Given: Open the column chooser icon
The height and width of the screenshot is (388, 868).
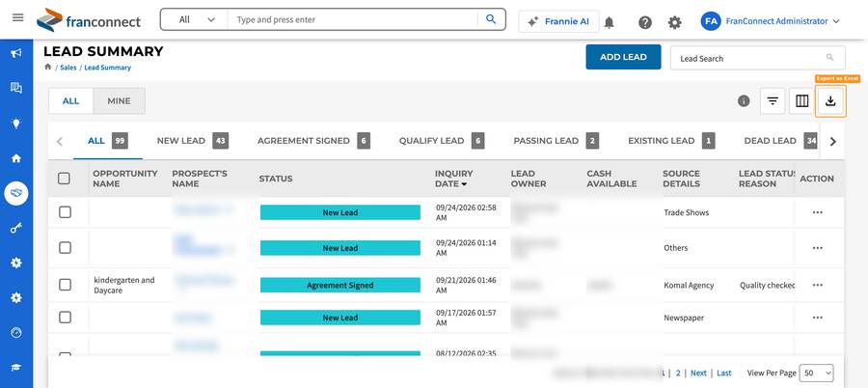Looking at the screenshot, I should (x=801, y=101).
